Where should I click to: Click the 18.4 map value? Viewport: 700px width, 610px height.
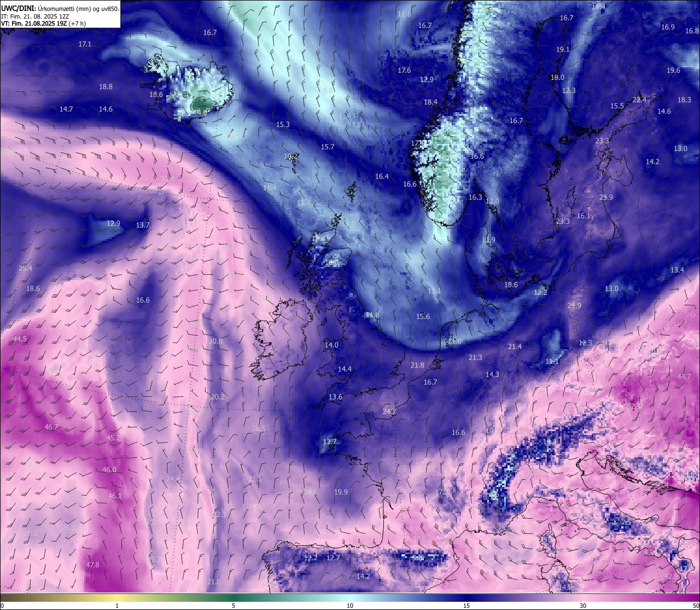[x=430, y=102]
